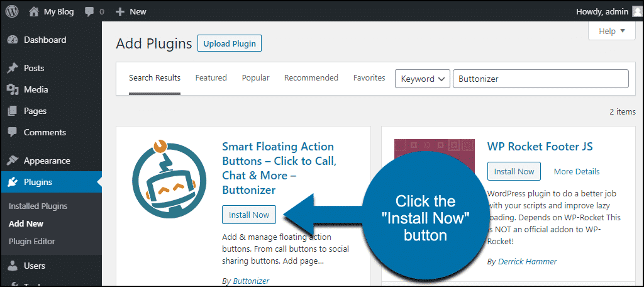This screenshot has height=287, width=644.
Task: Open the Plugin Editor submenu link
Action: (31, 241)
